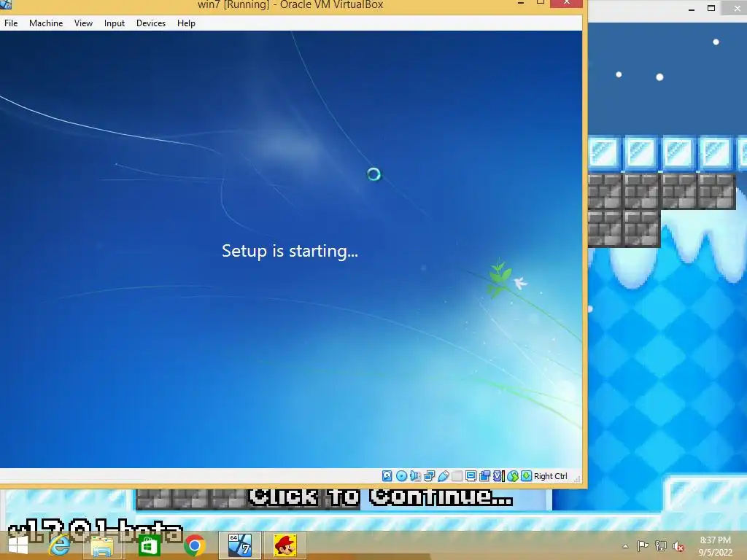Screen dimensions: 747x560
Task: Show hidden tray icons arrow
Action: pos(625,546)
